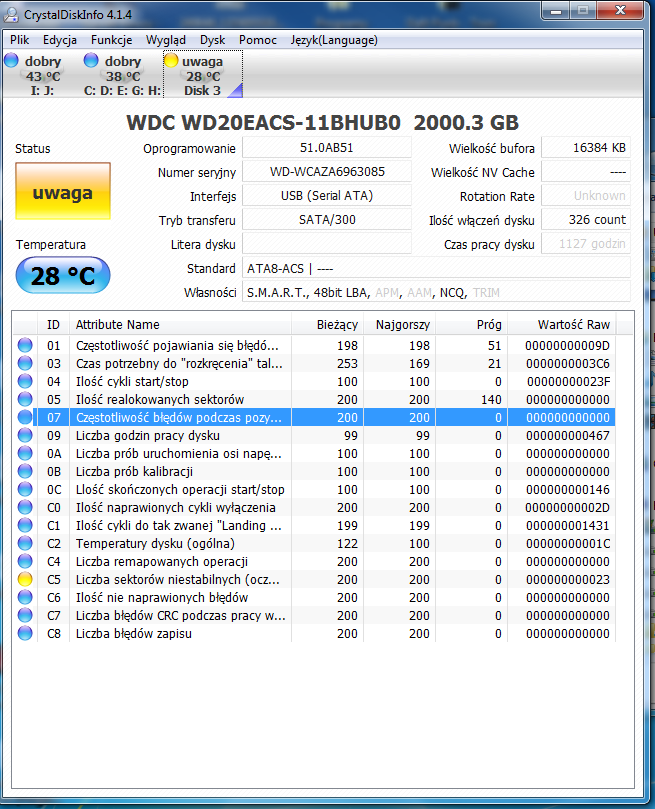Select the Disk 3 uwaga tab
The height and width of the screenshot is (809, 655).
(x=203, y=75)
